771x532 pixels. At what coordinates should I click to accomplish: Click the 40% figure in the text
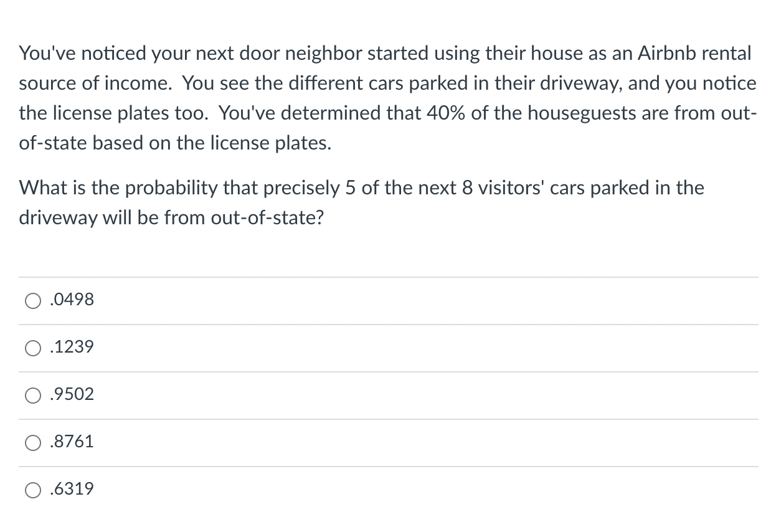[445, 113]
